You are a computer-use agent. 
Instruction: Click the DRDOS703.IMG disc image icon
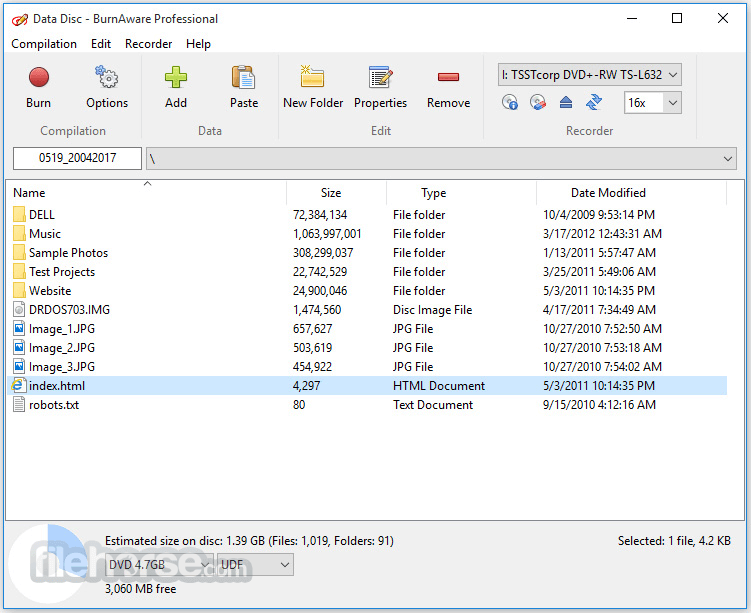(19, 309)
